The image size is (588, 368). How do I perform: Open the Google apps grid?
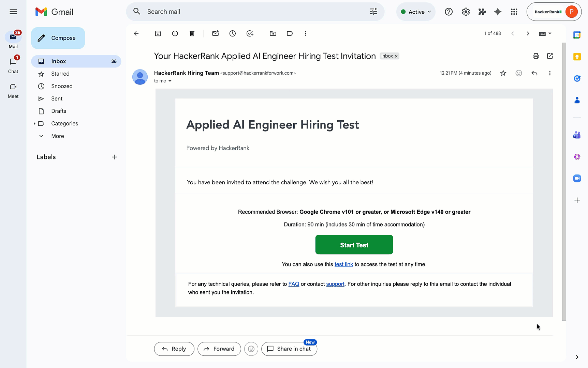(x=514, y=12)
